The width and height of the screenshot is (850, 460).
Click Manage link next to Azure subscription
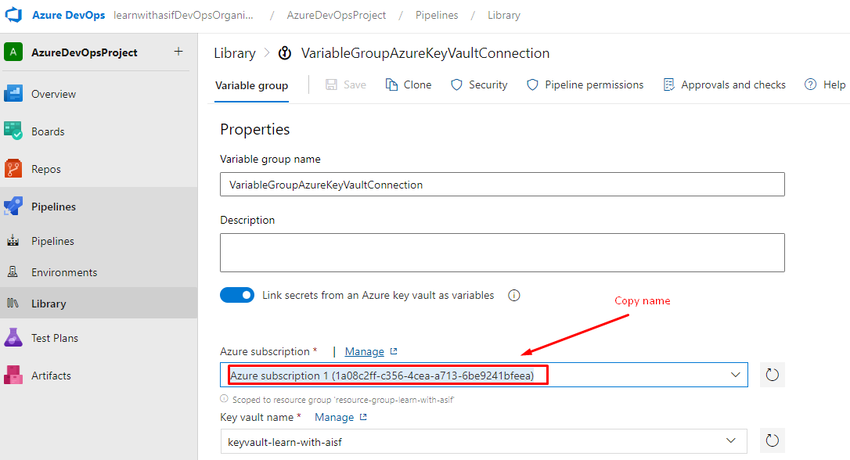pyautogui.click(x=364, y=352)
